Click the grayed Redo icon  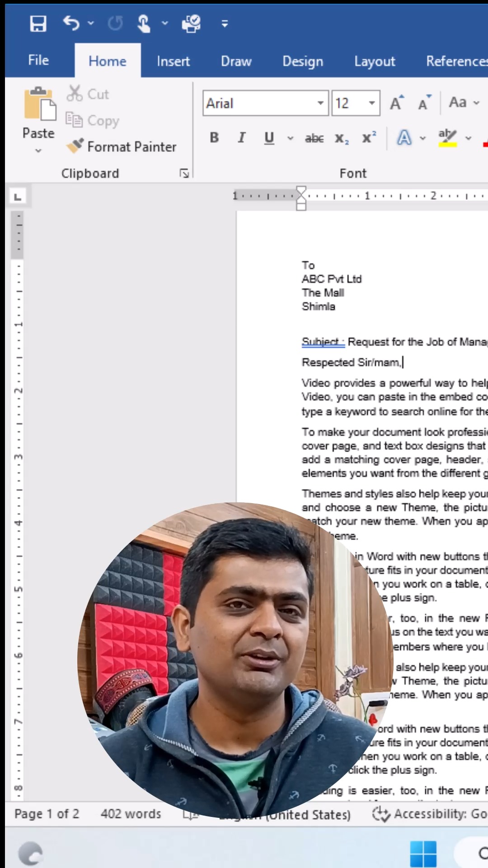115,23
